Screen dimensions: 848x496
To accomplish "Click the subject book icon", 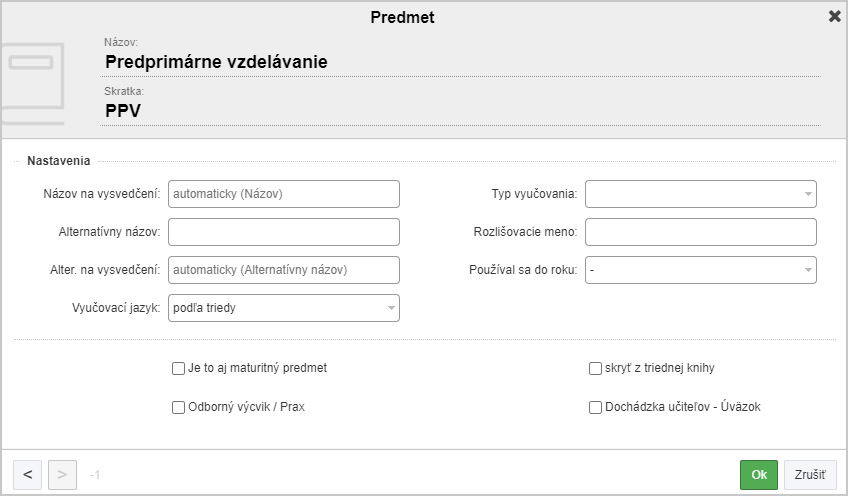I will 32,84.
